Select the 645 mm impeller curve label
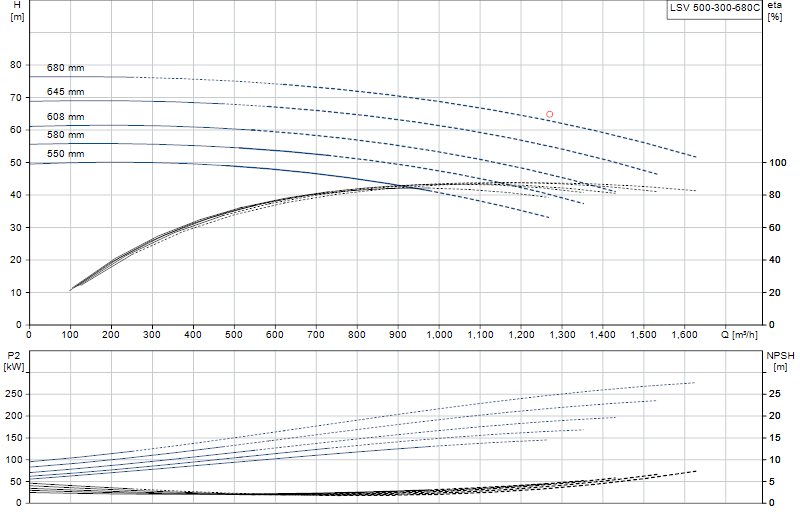The width and height of the screenshot is (800, 520). coord(65,92)
